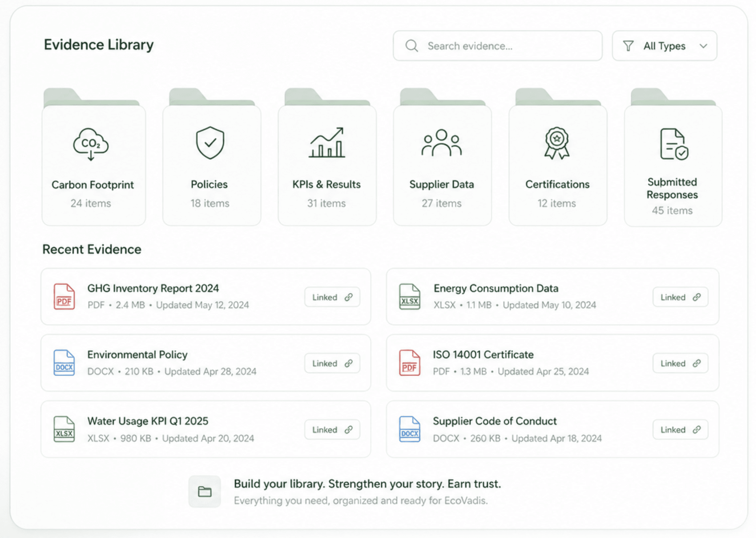Click PDF icon for GHG Inventory Report 2024
Viewport: 756px width, 538px height.
[x=64, y=297]
